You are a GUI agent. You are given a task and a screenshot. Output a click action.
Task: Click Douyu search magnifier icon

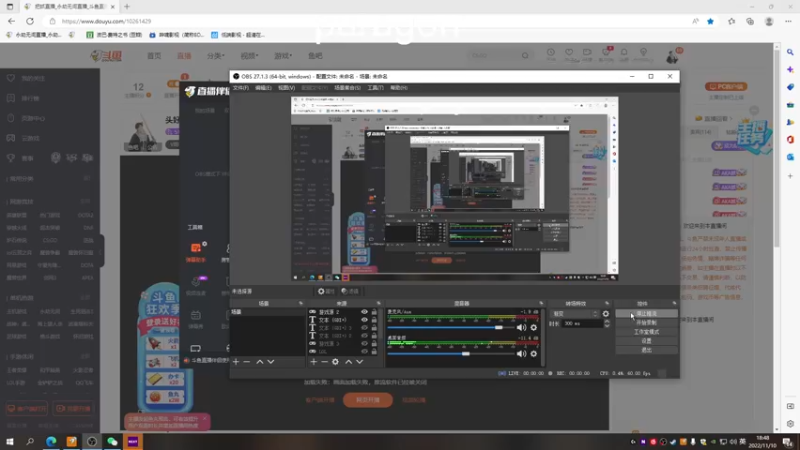coord(525,56)
